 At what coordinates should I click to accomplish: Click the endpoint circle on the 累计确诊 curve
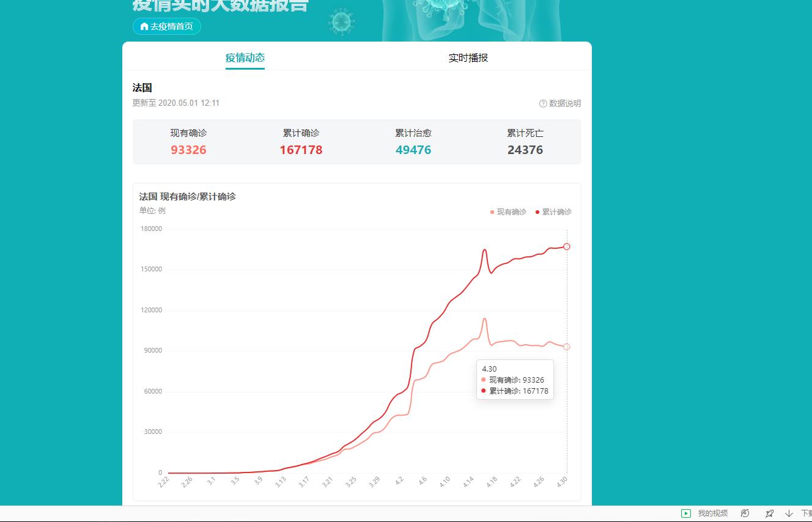point(567,247)
